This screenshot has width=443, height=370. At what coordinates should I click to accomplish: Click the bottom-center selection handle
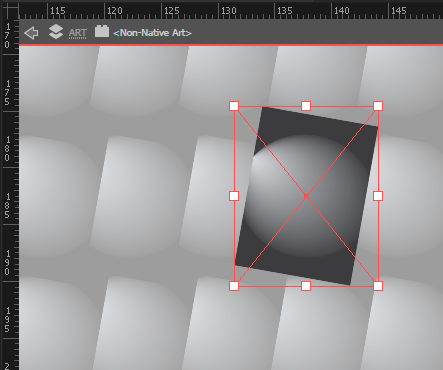click(x=306, y=286)
